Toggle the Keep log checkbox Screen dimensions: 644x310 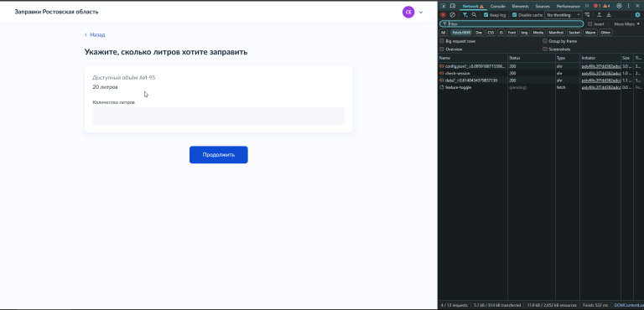(x=486, y=15)
